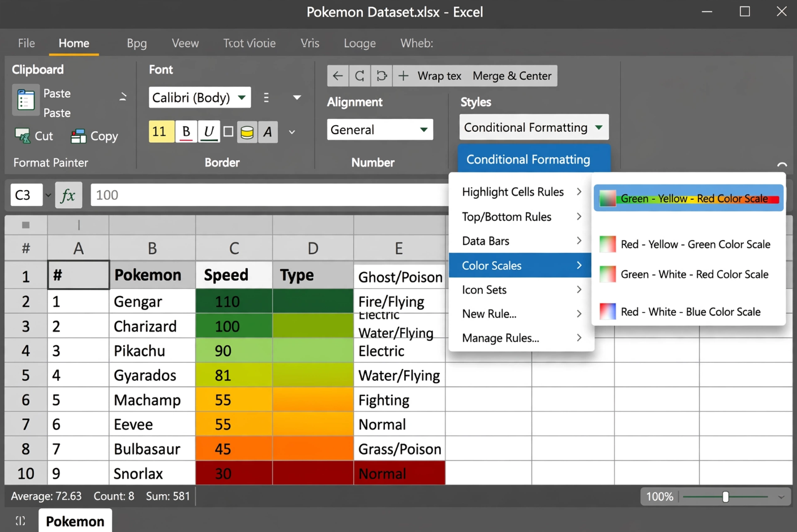
Task: Choose New Rule... menu entry
Action: pyautogui.click(x=521, y=314)
